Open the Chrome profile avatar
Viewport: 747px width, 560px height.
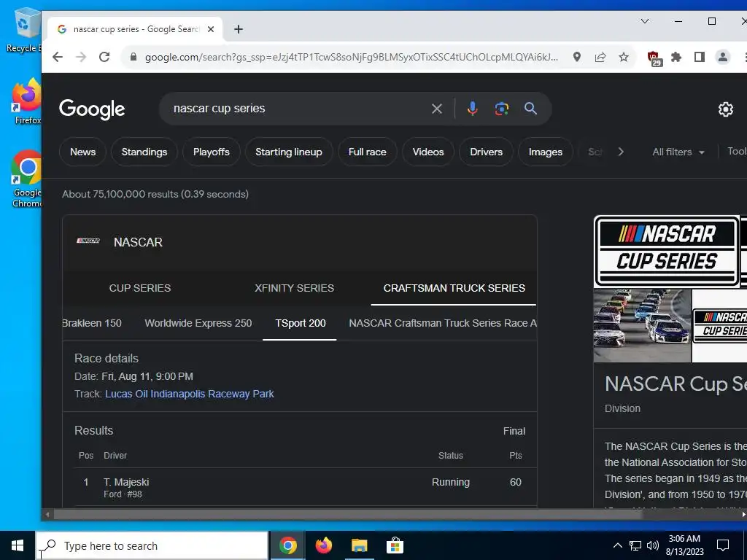(x=723, y=57)
